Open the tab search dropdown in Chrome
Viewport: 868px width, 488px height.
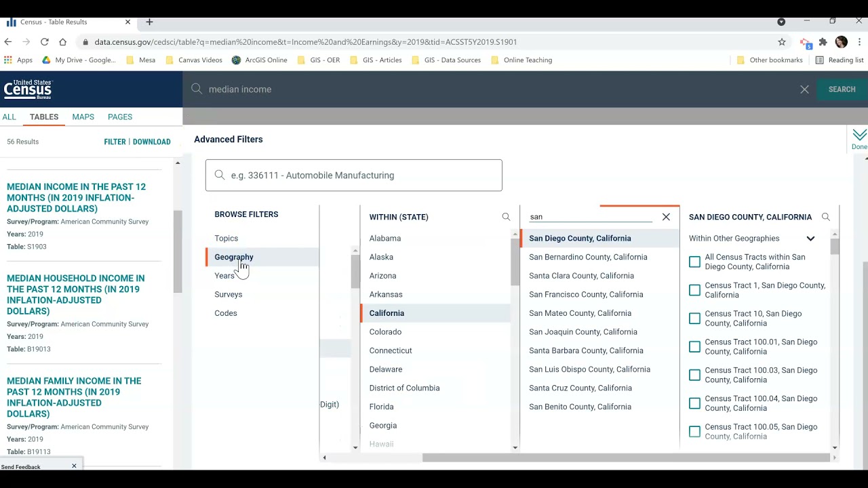(781, 22)
